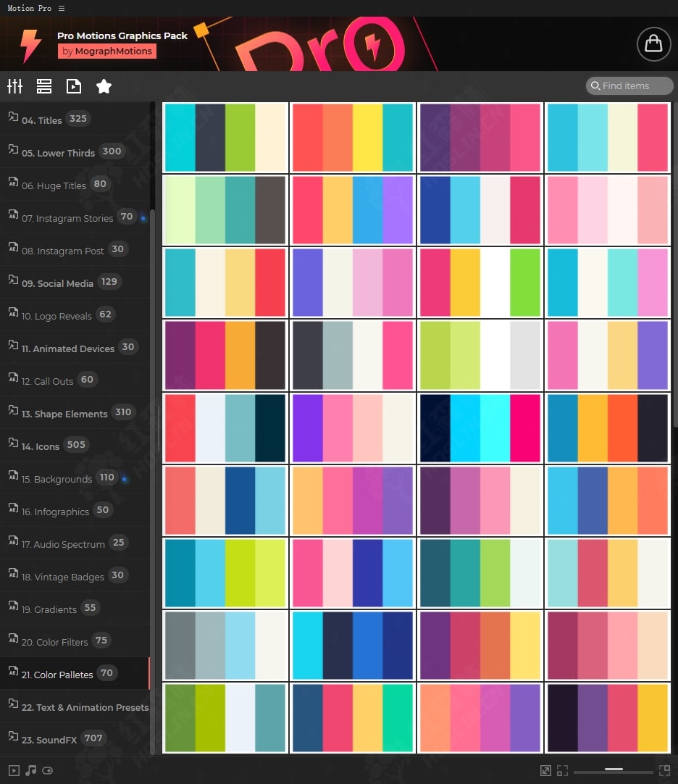The image size is (678, 784).
Task: Select the gray lightgray skyblue white palette
Action: (225, 646)
